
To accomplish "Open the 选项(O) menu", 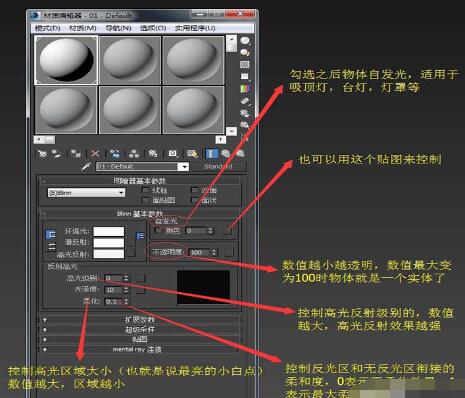I will pos(153,28).
